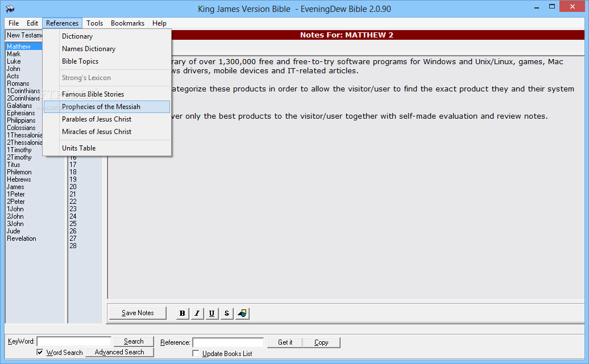Select the book Philippians

click(x=21, y=120)
